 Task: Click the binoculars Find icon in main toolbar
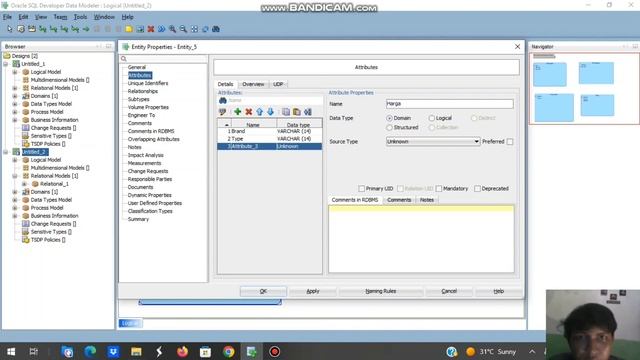pyautogui.click(x=216, y=29)
